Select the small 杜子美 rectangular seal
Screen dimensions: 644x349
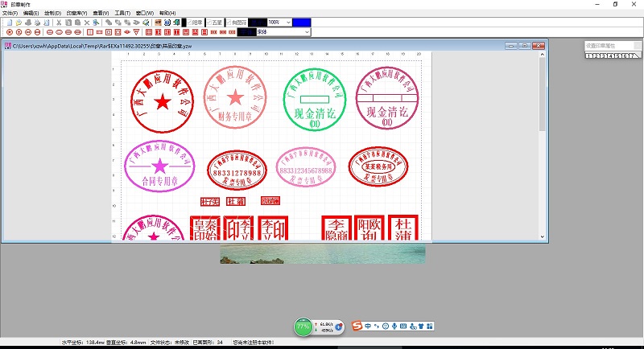click(x=210, y=201)
